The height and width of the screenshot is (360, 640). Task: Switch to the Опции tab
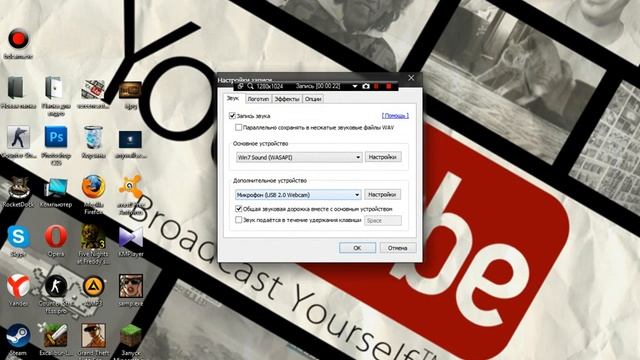(x=313, y=99)
